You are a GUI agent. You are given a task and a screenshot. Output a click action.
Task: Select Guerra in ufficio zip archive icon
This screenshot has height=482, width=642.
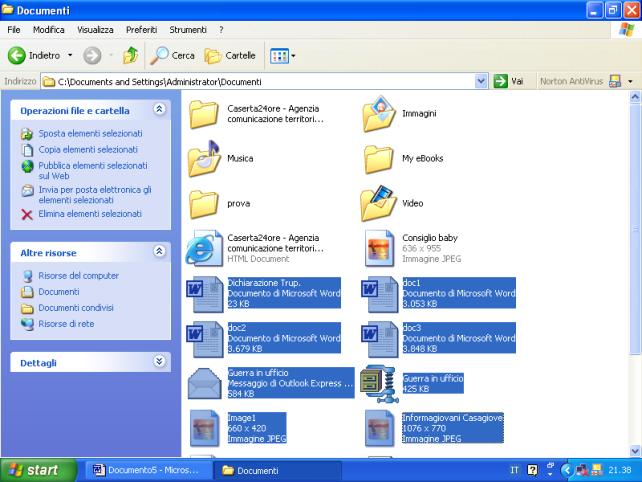[x=378, y=384]
